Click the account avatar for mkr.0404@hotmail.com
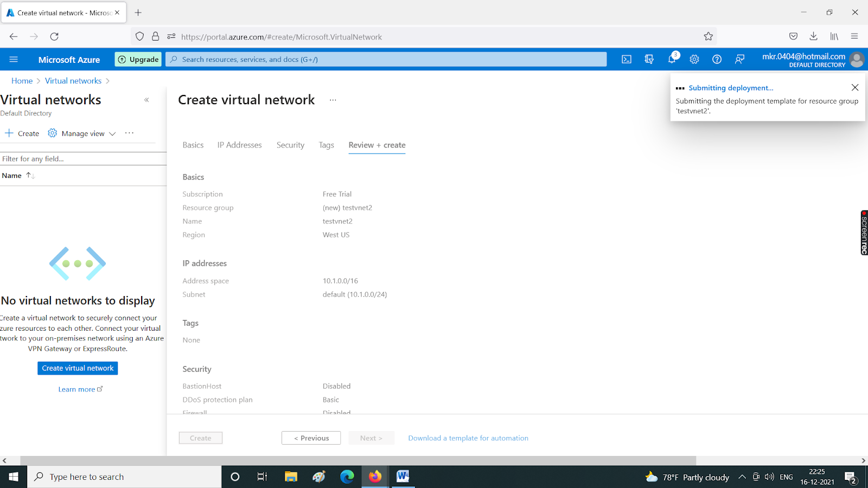The width and height of the screenshot is (868, 488). point(857,60)
